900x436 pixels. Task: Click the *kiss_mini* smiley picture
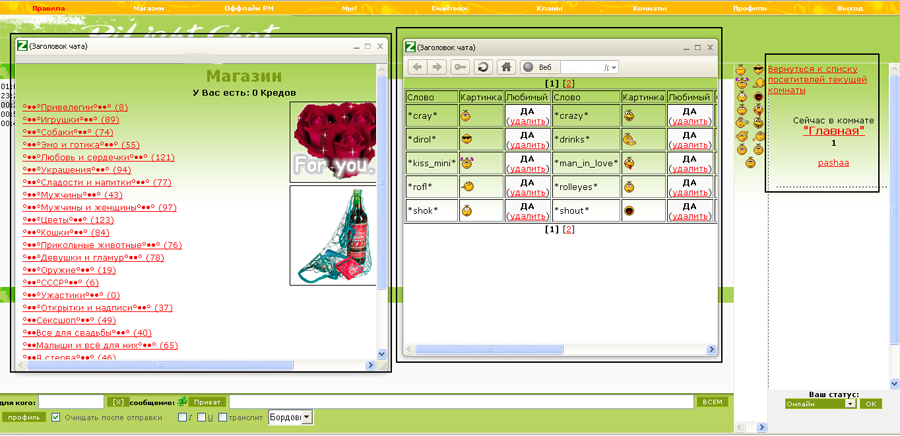pyautogui.click(x=466, y=163)
